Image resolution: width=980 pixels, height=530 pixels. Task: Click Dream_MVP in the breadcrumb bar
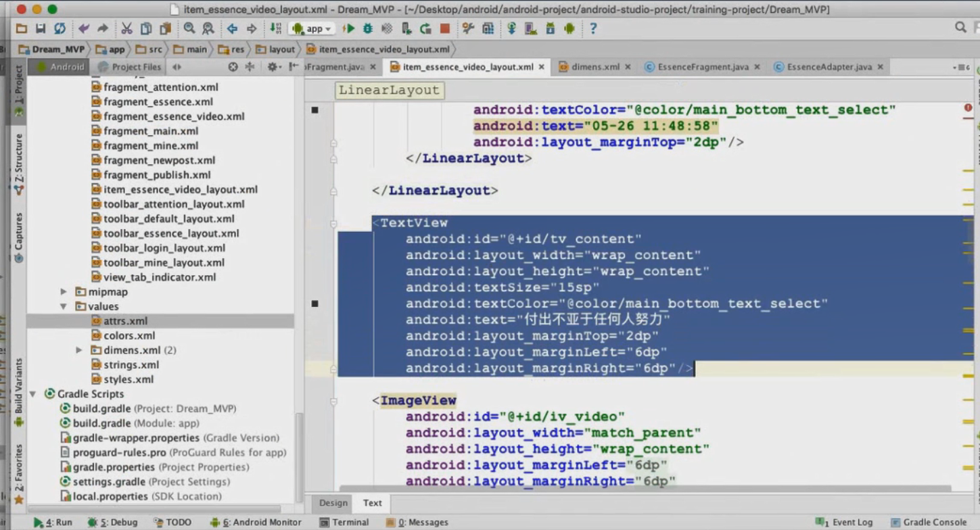51,49
